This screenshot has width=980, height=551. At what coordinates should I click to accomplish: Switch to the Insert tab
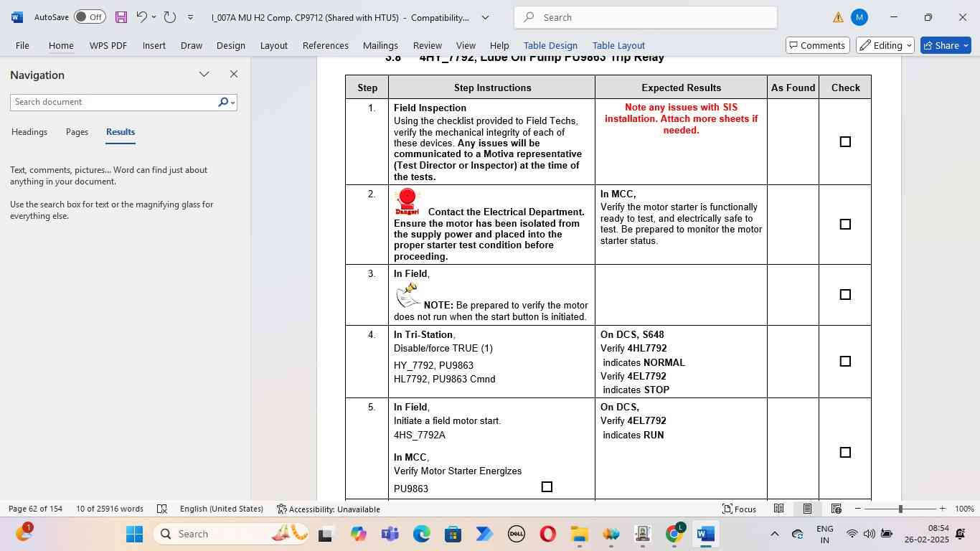tap(154, 45)
